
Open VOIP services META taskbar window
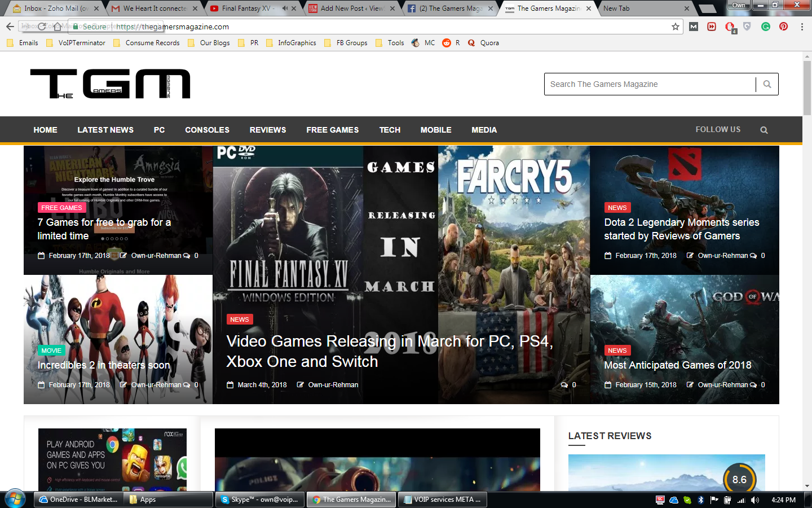pyautogui.click(x=443, y=500)
